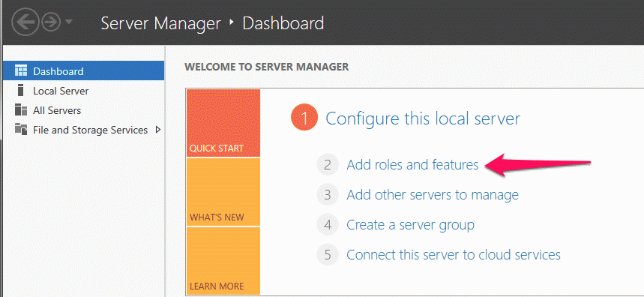Click the step 3 number circle
Screen dimensions: 644x297
(328, 194)
